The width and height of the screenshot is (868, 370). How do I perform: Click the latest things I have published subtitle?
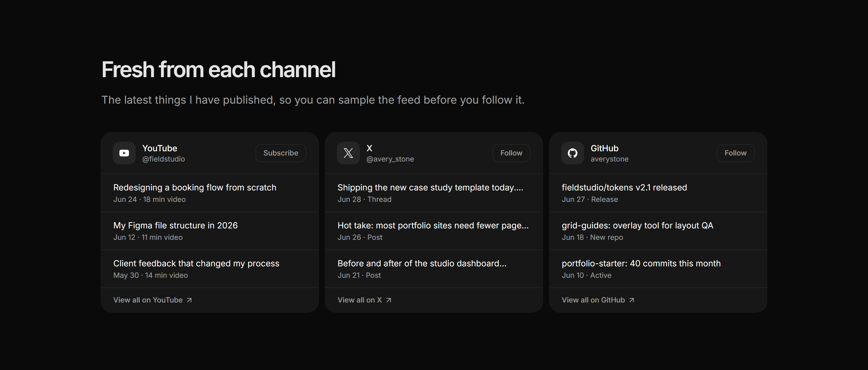tap(313, 100)
